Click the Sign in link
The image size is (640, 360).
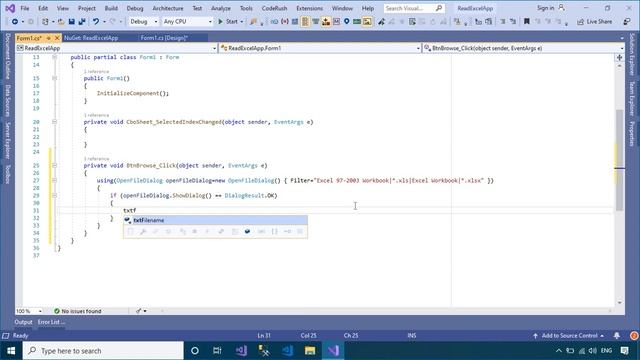click(546, 8)
